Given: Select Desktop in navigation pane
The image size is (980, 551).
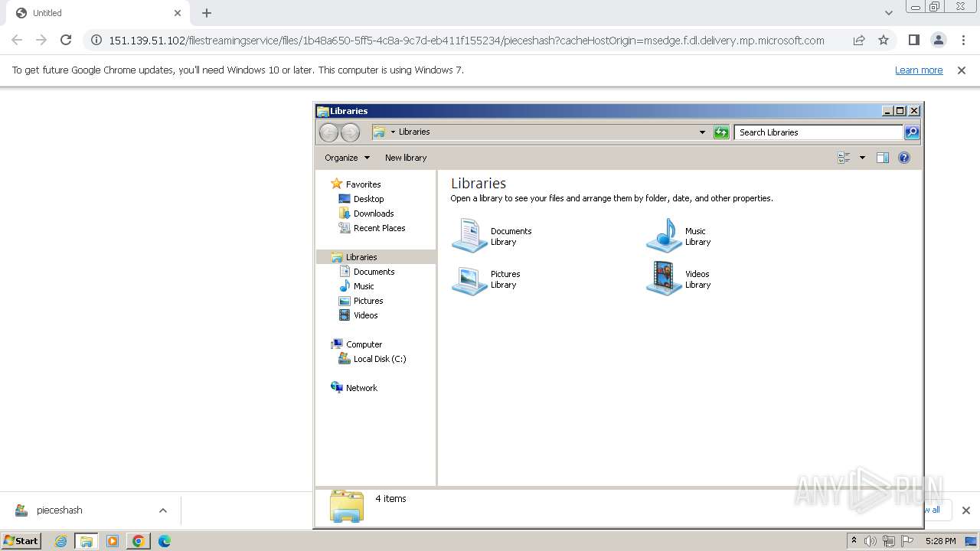Looking at the screenshot, I should (x=368, y=199).
